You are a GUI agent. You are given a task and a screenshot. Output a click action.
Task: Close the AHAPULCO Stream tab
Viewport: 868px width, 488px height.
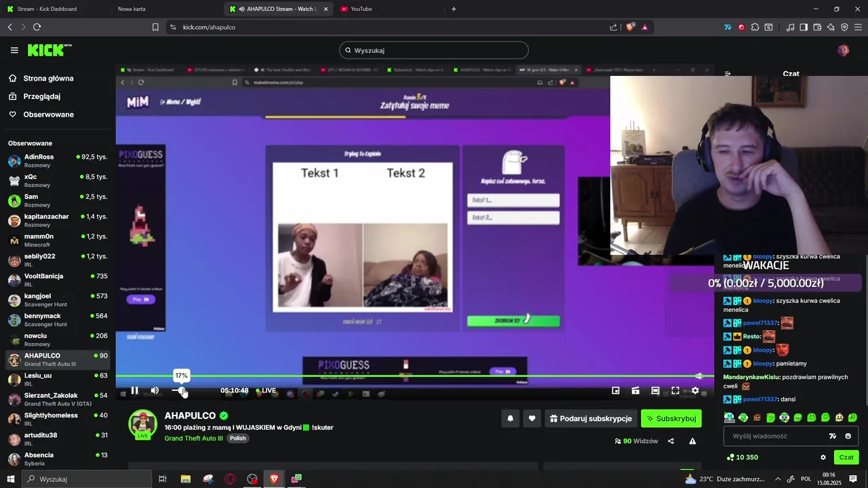pyautogui.click(x=325, y=9)
